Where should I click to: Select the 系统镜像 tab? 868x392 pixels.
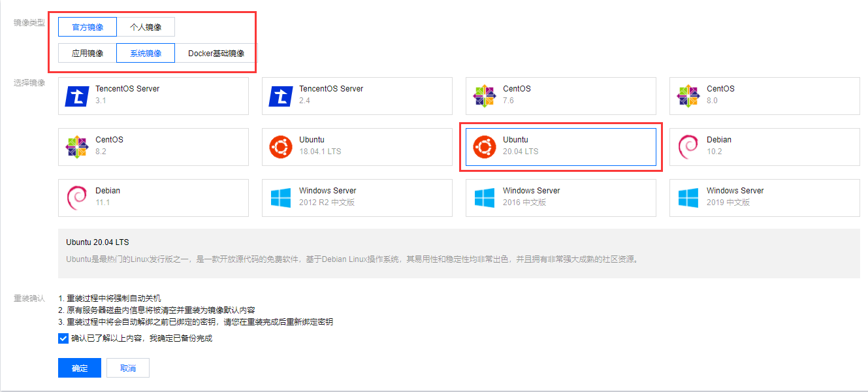tap(146, 53)
